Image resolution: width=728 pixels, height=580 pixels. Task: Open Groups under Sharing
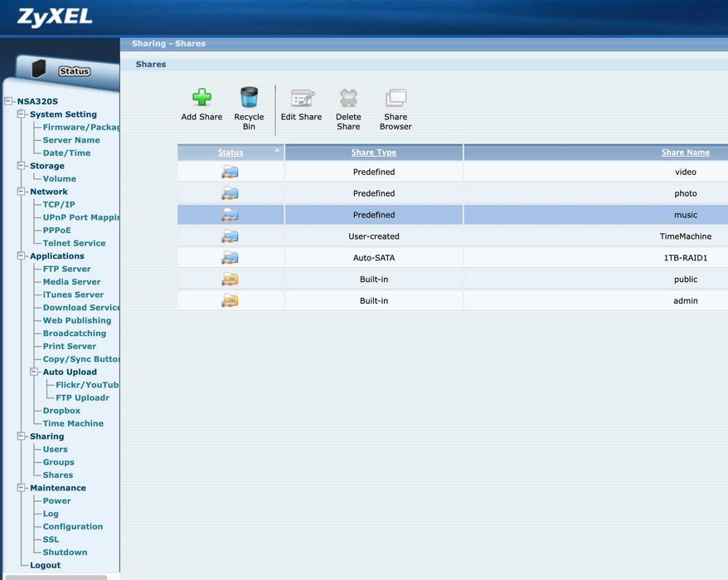tap(59, 462)
